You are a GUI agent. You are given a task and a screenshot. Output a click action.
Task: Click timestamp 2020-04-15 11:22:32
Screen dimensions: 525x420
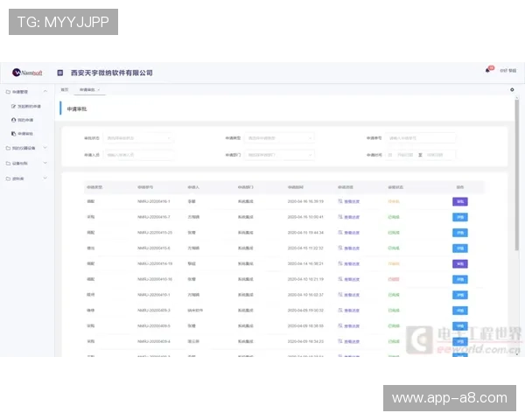[x=305, y=248]
